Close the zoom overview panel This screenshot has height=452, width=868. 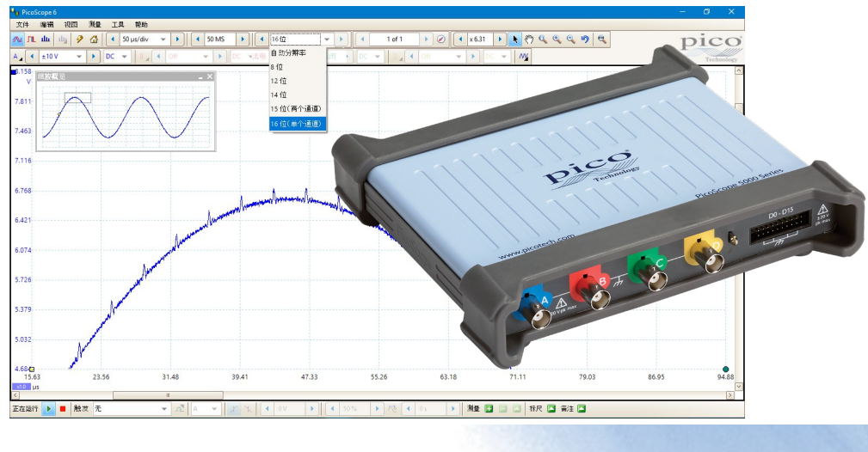(210, 76)
